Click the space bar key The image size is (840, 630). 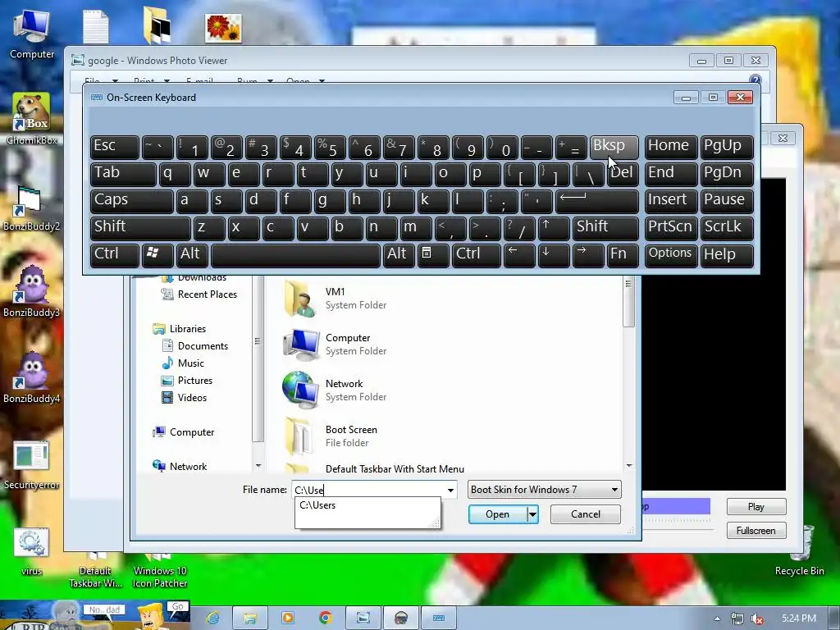coord(295,254)
